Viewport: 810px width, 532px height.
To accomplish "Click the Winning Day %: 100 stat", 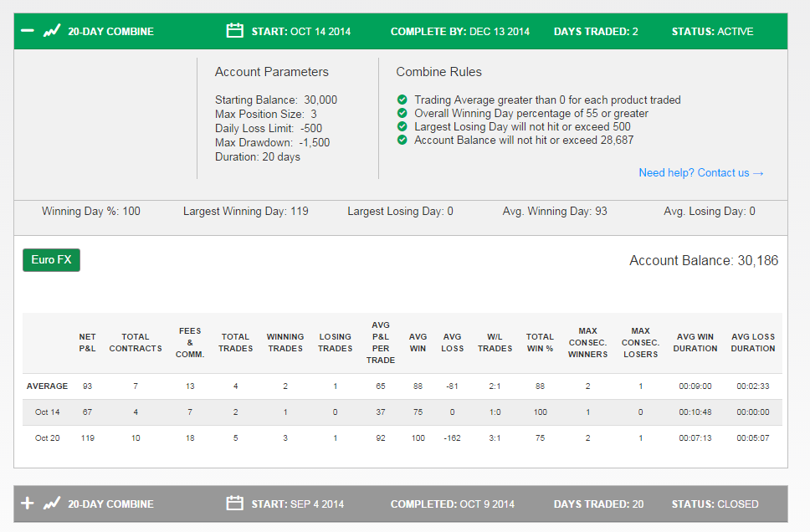I will 91,212.
